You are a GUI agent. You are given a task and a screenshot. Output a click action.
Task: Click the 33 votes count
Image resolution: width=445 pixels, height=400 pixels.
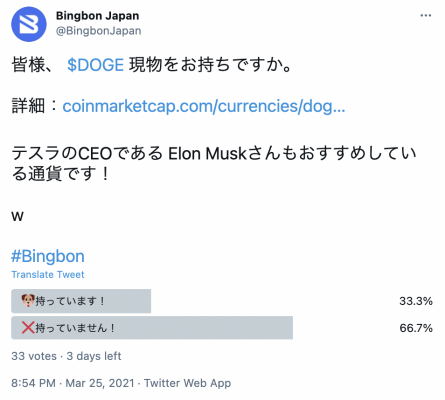point(34,356)
